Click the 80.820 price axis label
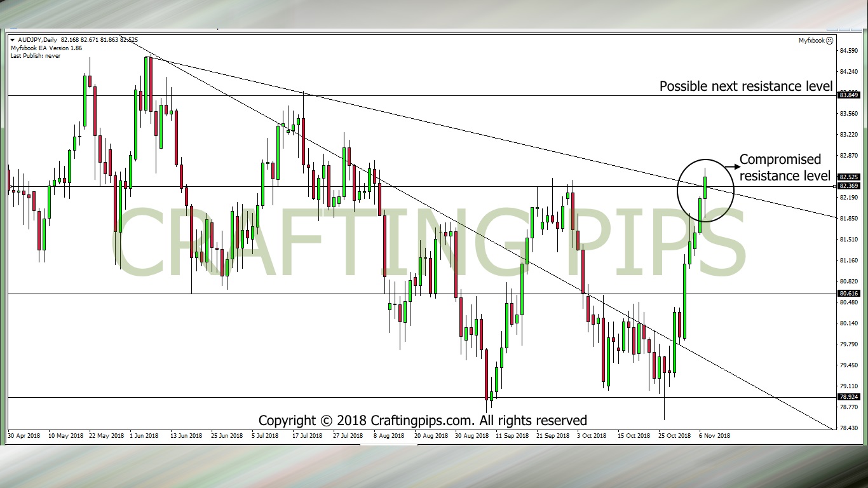 [849, 281]
